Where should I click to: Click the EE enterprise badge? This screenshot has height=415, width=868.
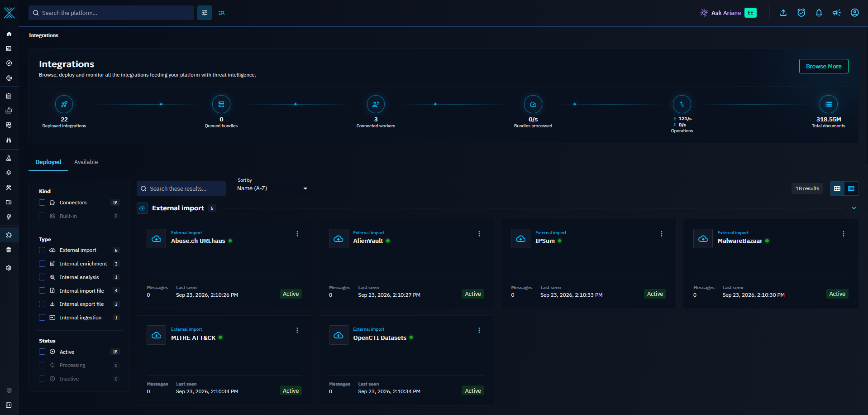click(750, 13)
